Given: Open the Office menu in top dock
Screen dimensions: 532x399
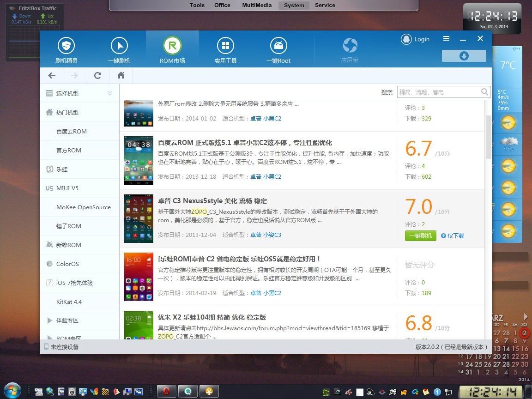Looking at the screenshot, I should click(222, 5).
